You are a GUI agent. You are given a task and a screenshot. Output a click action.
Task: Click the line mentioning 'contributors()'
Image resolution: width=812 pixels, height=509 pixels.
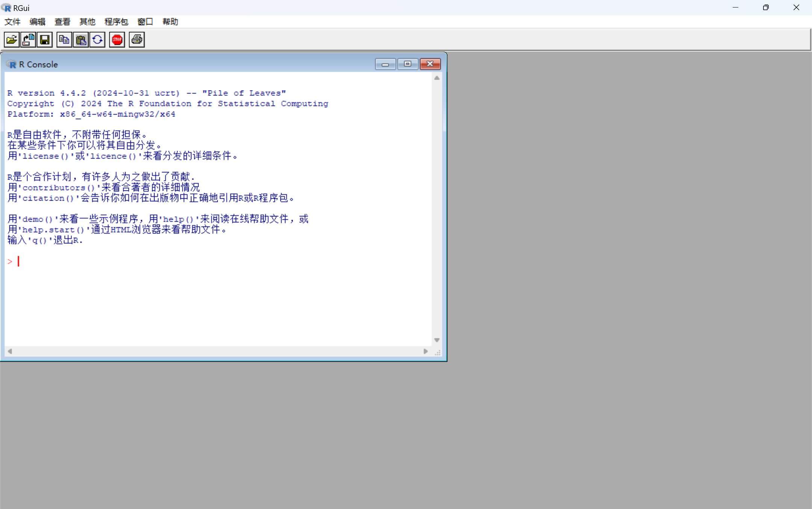click(x=104, y=187)
